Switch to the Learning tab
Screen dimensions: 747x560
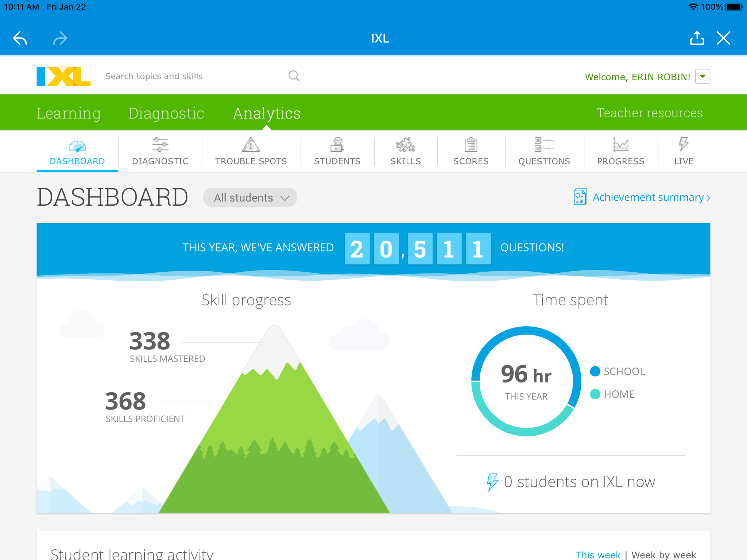[x=69, y=113]
